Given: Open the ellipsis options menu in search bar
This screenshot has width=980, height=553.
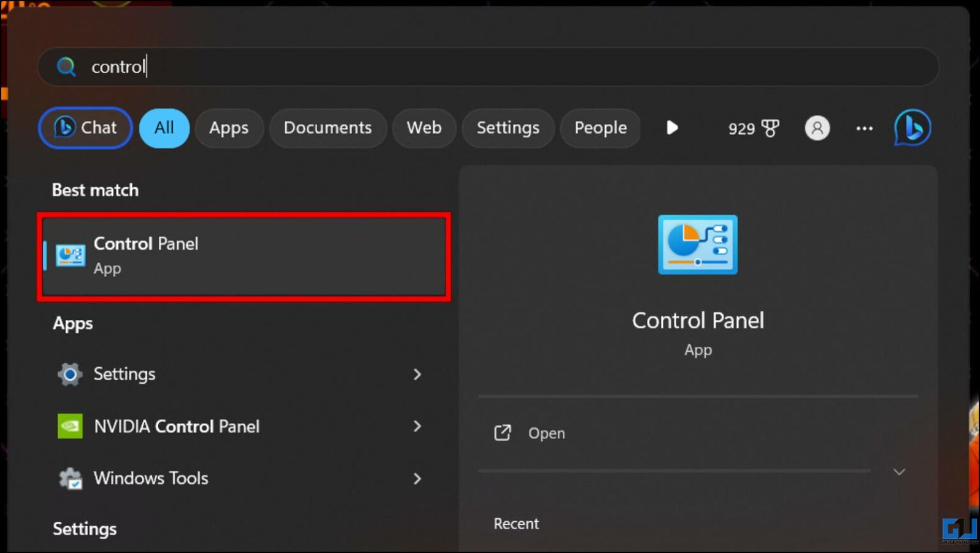Looking at the screenshot, I should [x=865, y=128].
